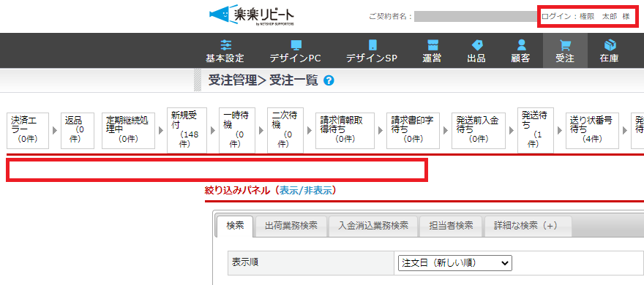Switch to 担当者検索 tab

[451, 226]
